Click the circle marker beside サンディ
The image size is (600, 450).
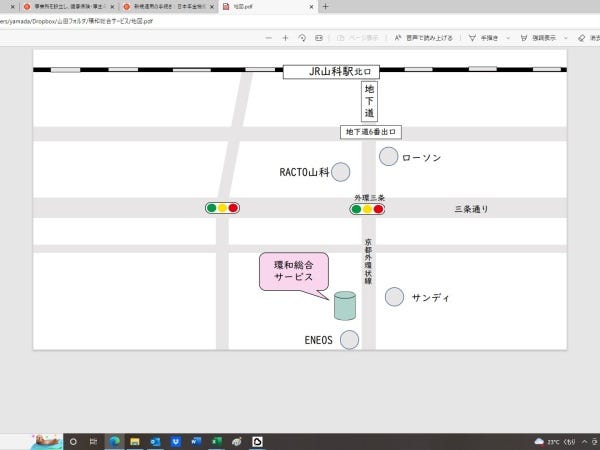pos(394,297)
